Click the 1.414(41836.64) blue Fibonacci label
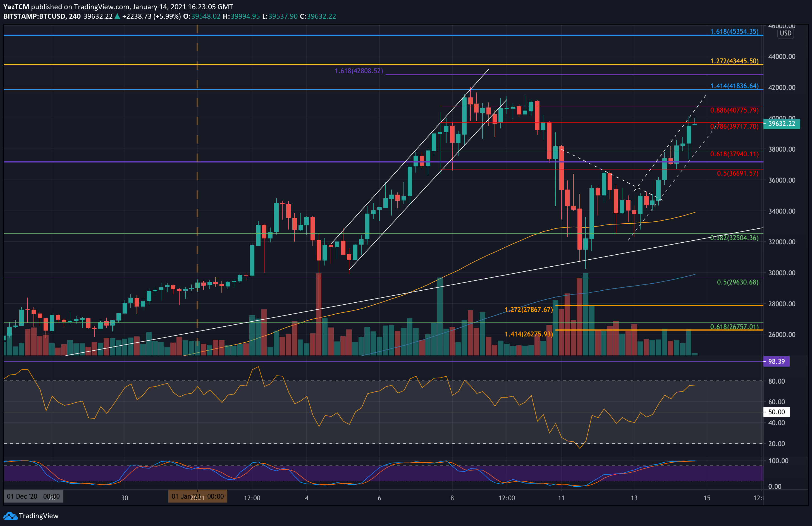812x526 pixels. (734, 86)
